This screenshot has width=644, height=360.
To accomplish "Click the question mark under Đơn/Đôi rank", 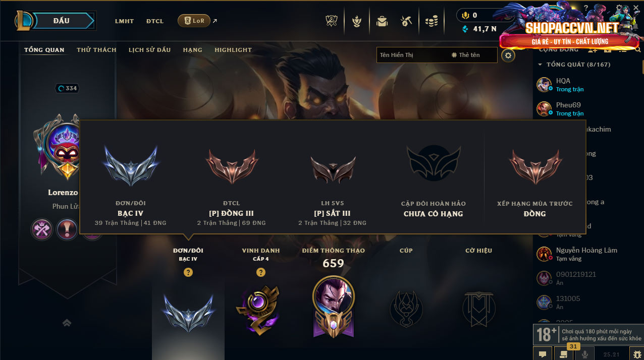I will tap(188, 272).
